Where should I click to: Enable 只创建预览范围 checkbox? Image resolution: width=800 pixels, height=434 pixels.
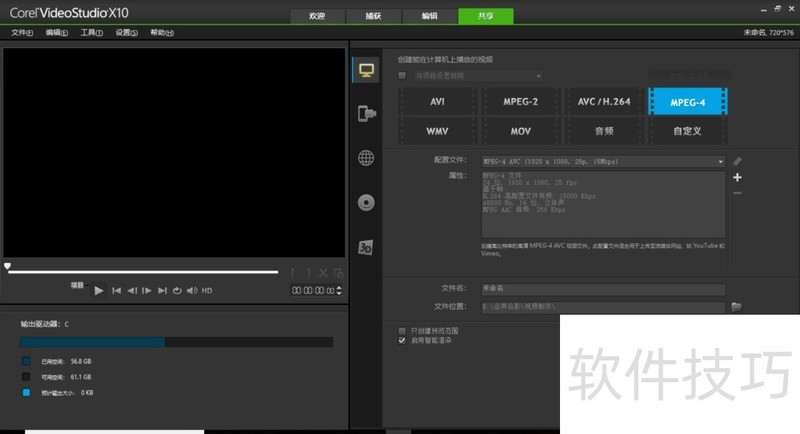[x=402, y=330]
